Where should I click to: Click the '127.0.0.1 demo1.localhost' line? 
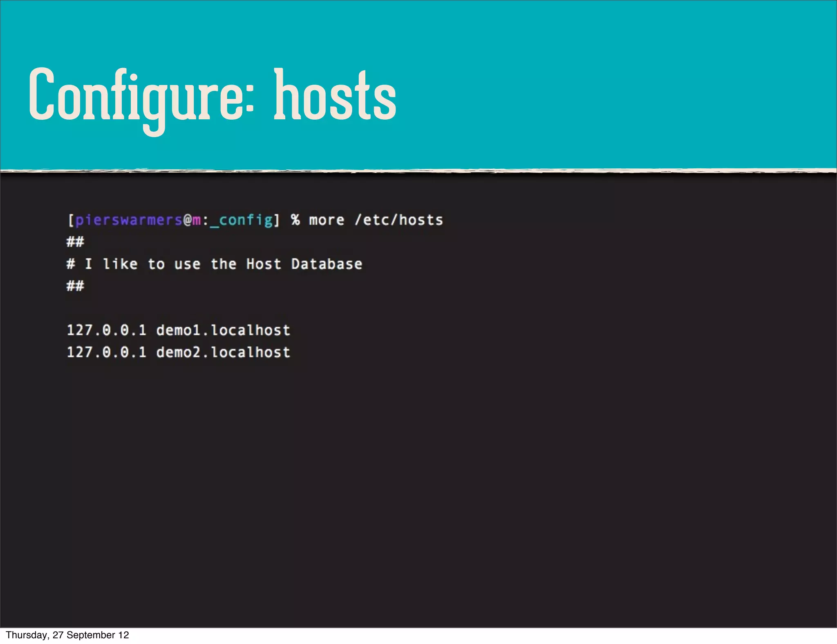coord(179,330)
